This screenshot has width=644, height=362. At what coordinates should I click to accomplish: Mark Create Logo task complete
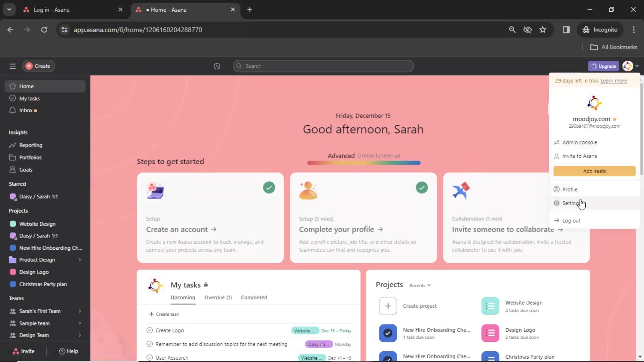coord(150,330)
